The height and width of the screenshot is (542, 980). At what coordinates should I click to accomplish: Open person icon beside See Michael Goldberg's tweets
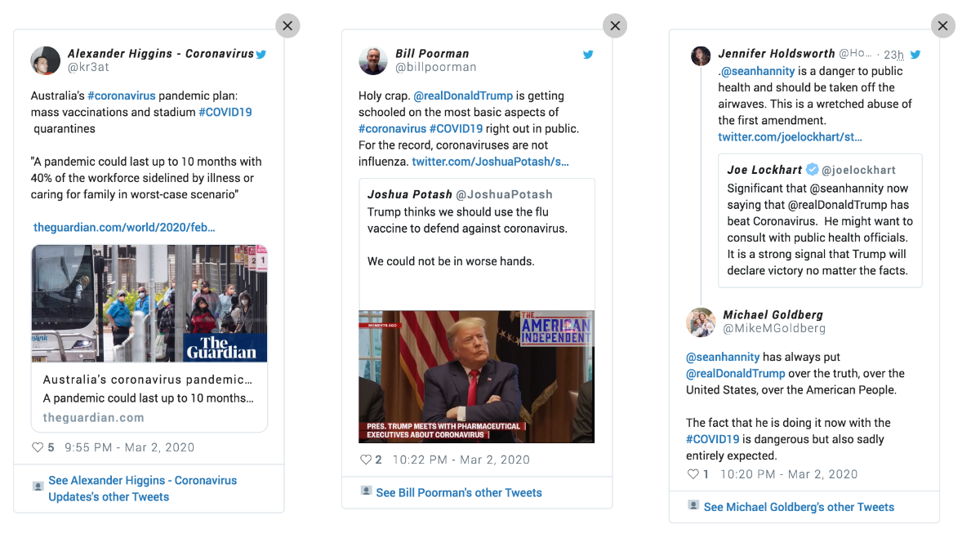pos(693,505)
